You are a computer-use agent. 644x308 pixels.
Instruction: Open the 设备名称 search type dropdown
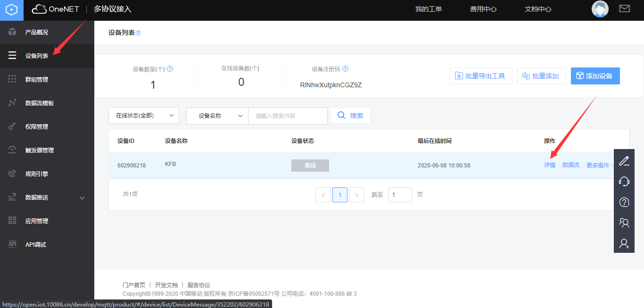click(217, 115)
